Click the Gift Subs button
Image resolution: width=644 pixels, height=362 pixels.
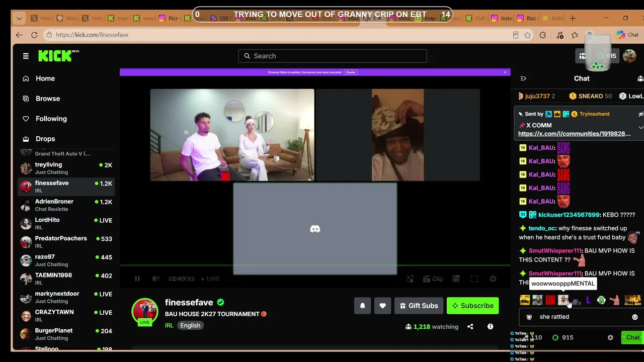419,306
